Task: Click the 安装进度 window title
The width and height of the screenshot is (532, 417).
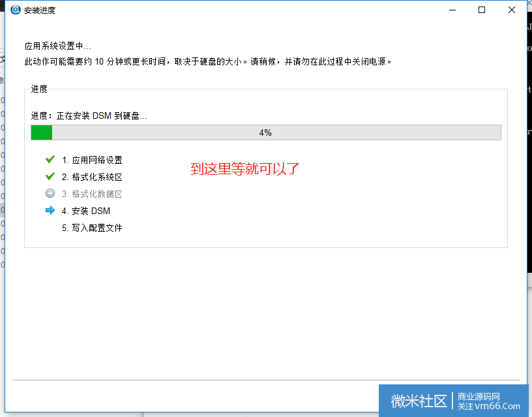Action: click(40, 10)
